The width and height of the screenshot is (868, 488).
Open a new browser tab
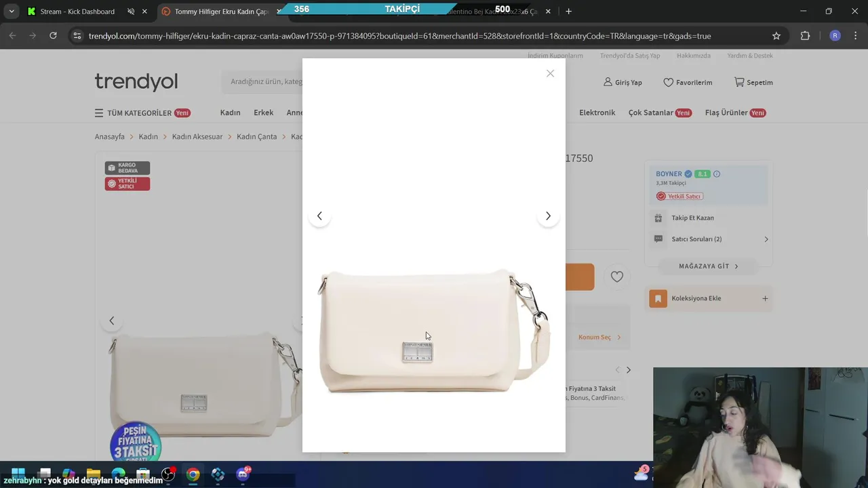(x=568, y=12)
